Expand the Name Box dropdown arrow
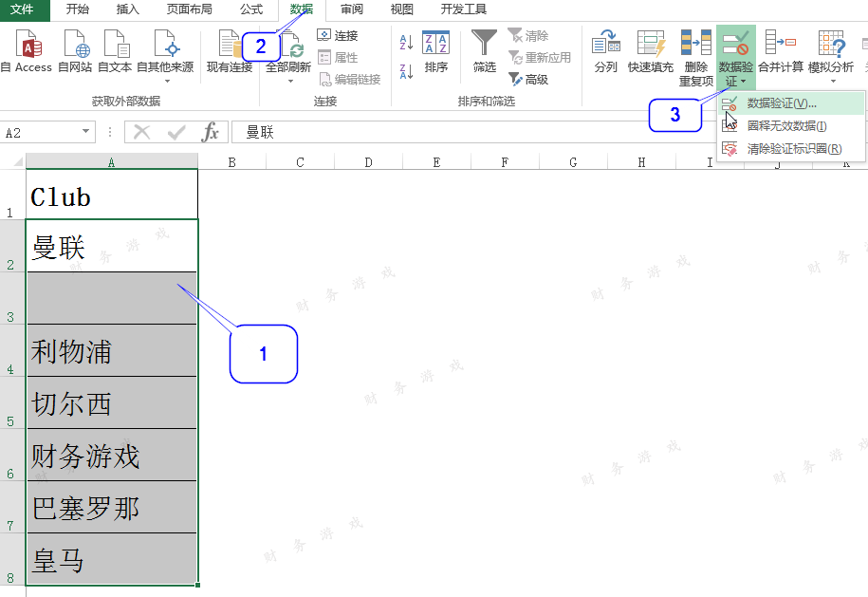The width and height of the screenshot is (868, 597). [x=85, y=132]
